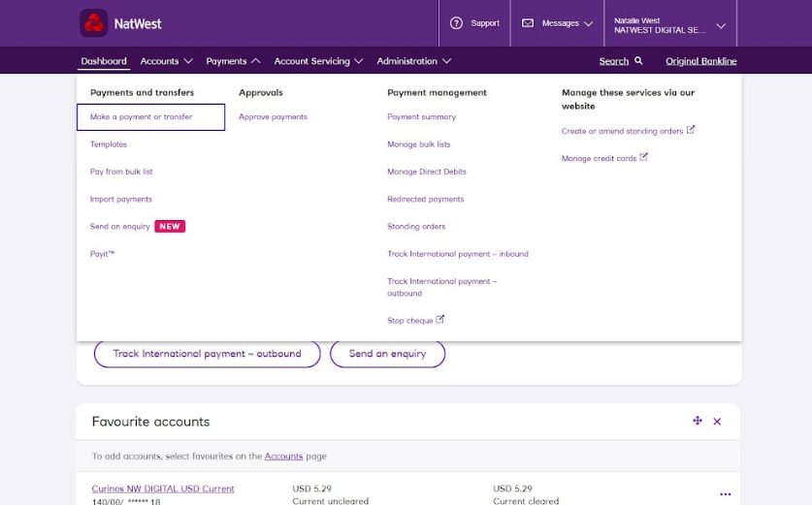Viewport: 812px width, 505px height.
Task: Click the NatWest logo icon
Action: pyautogui.click(x=94, y=23)
